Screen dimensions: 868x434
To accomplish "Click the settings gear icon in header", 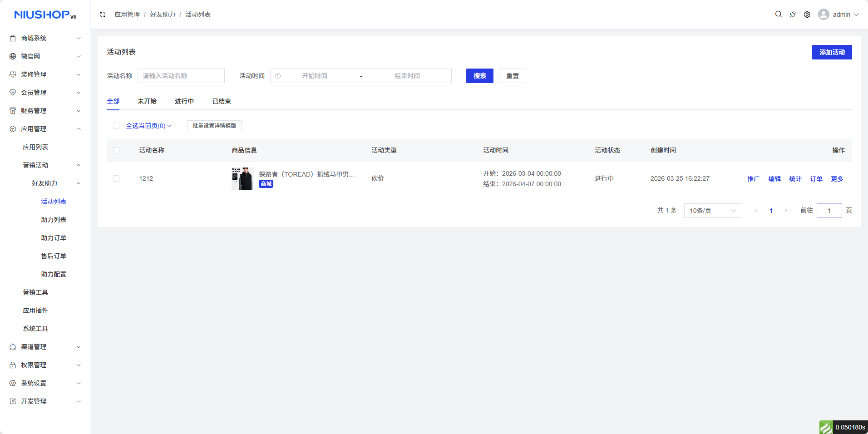I will (807, 15).
